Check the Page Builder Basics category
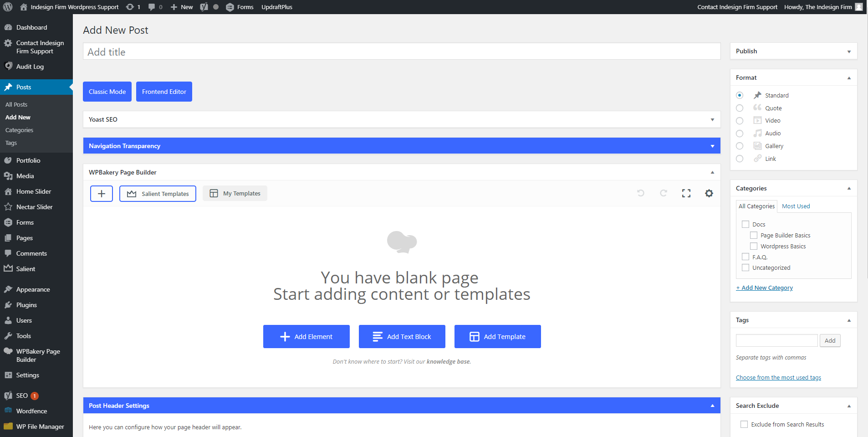This screenshot has height=437, width=868. click(x=754, y=236)
